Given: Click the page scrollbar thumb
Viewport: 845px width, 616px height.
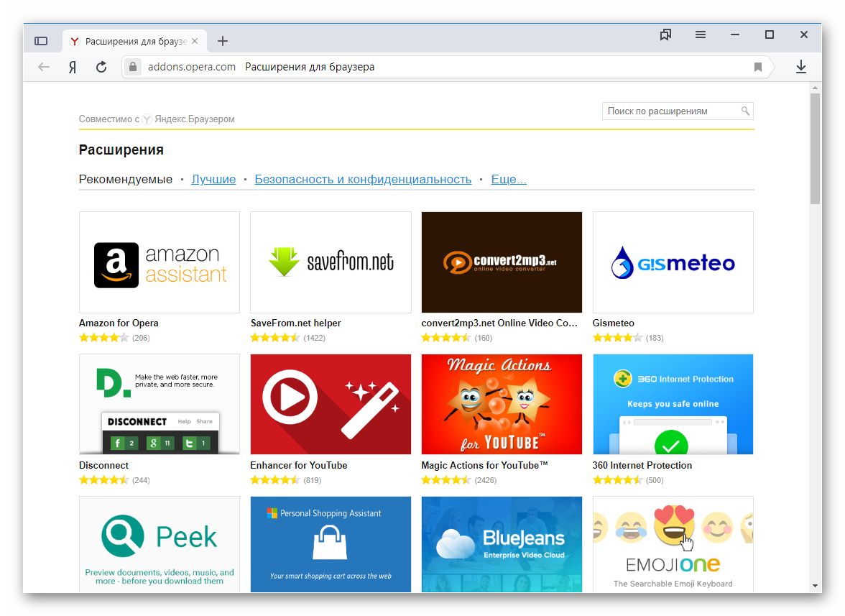Looking at the screenshot, I should 815,149.
